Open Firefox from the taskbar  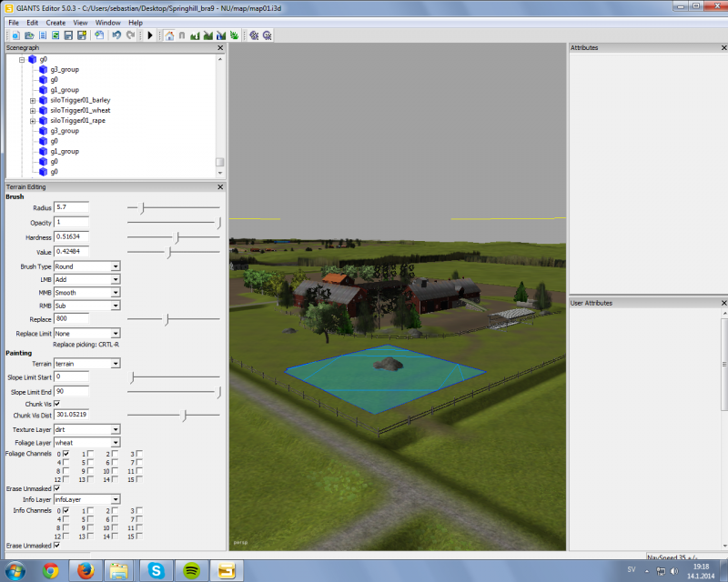86,570
